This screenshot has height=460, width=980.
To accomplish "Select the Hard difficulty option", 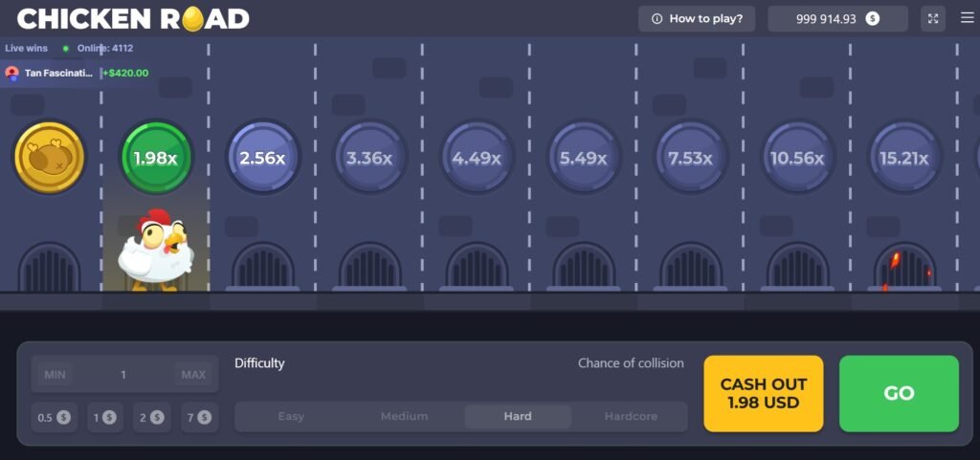I will click(518, 417).
